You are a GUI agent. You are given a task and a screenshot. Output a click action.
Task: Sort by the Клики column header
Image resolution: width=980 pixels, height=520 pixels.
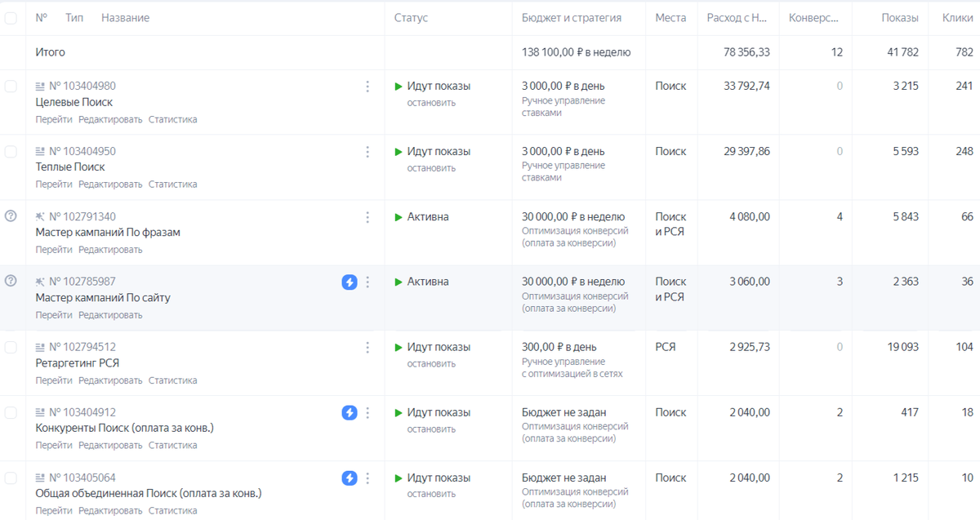click(x=957, y=18)
